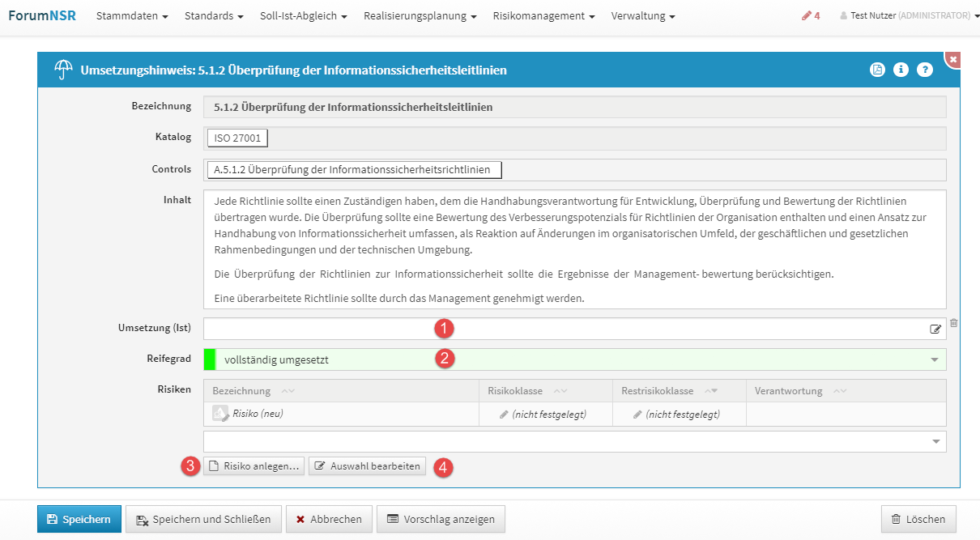
Task: Click the Löschen button
Action: 918,519
